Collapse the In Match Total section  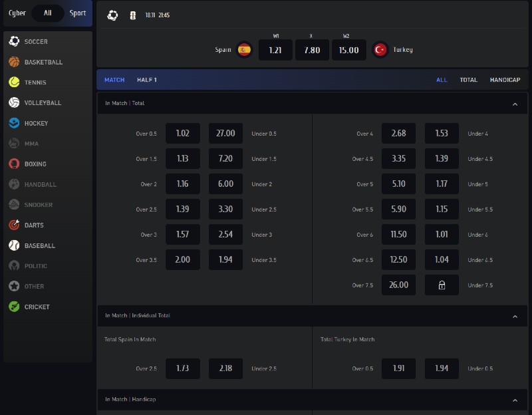point(514,103)
